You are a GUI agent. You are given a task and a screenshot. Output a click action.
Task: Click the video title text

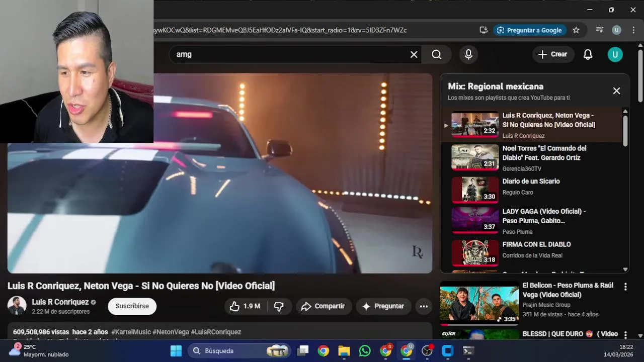point(141,286)
